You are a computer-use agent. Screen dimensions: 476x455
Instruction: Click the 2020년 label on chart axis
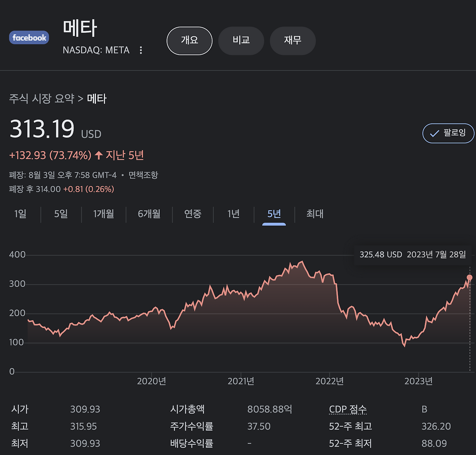pyautogui.click(x=151, y=381)
